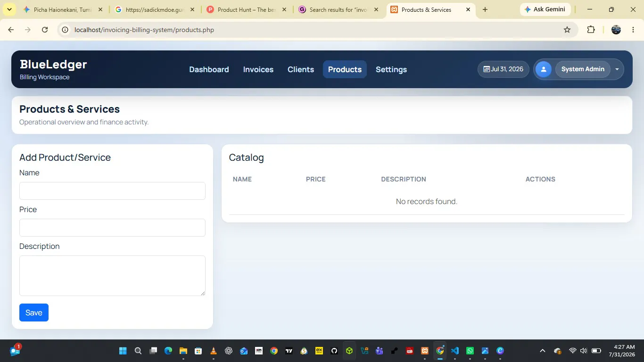
Task: Open Outlook from the taskbar
Action: (244, 351)
